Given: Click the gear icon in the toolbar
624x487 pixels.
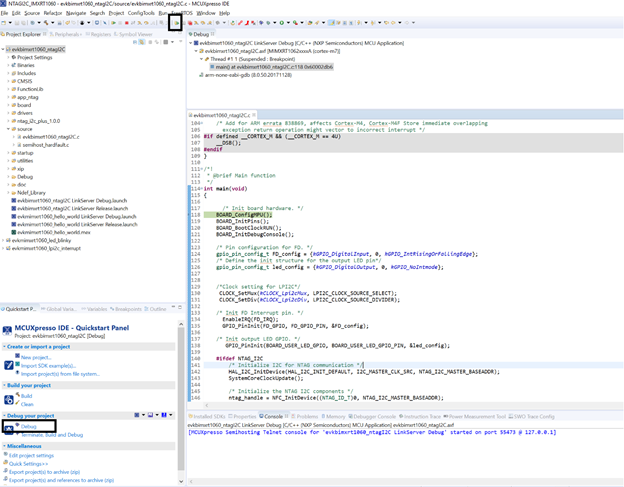Looking at the screenshot, I should click(x=218, y=23).
